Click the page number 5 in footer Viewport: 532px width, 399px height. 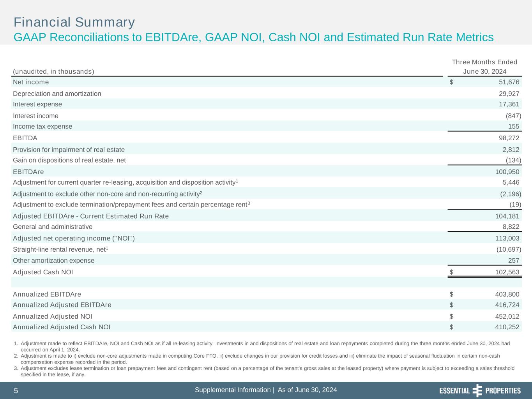(16, 391)
